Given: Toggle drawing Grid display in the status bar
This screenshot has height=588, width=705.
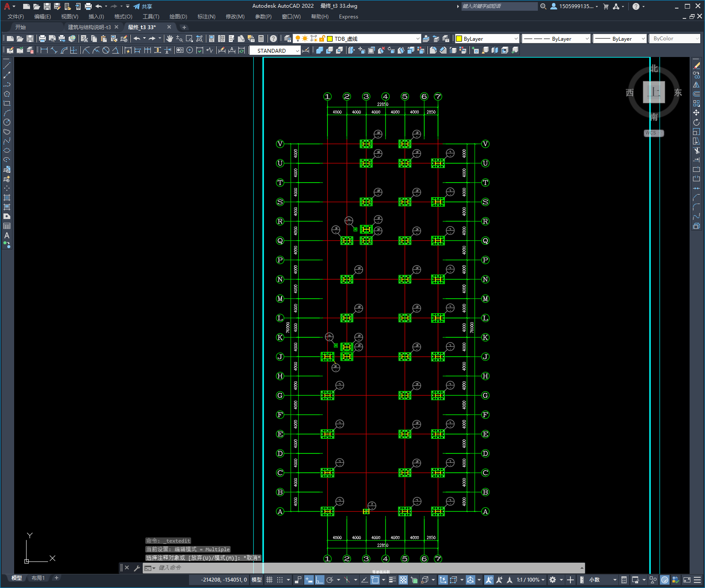Looking at the screenshot, I should click(269, 580).
